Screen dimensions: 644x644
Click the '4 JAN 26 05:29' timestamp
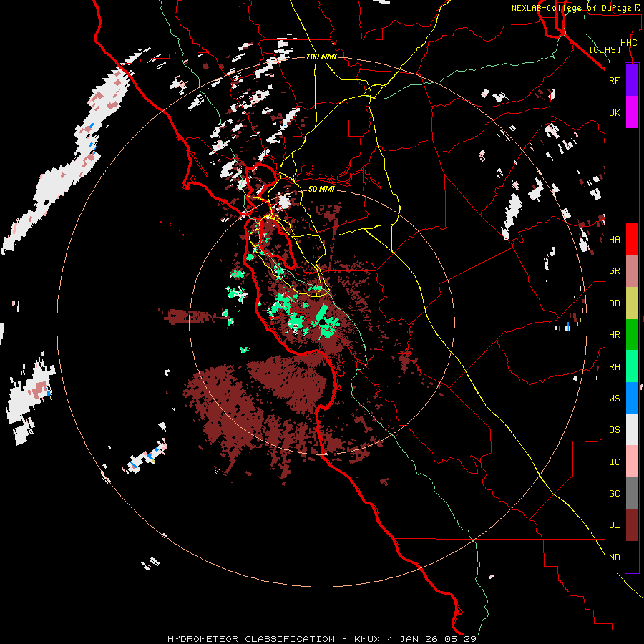click(x=431, y=639)
